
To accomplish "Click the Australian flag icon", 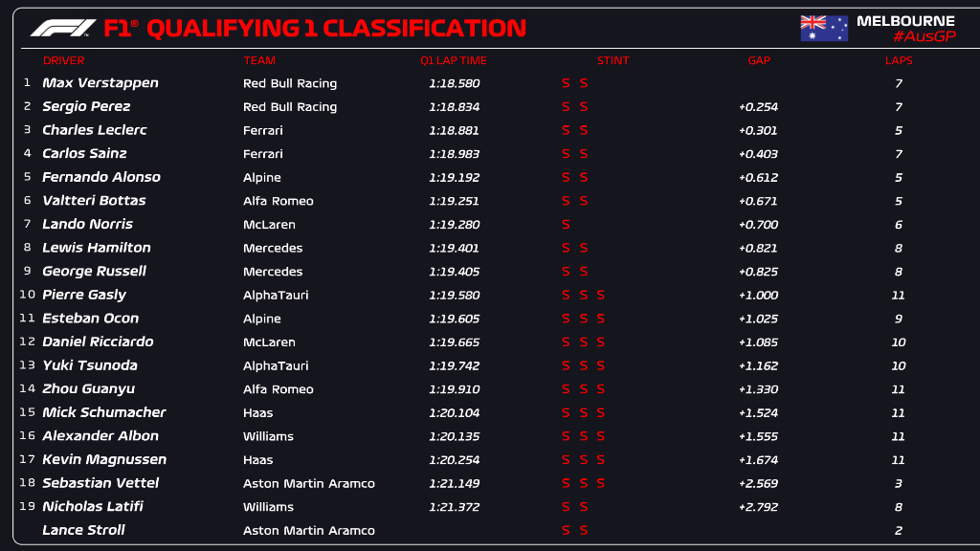I will click(x=824, y=29).
